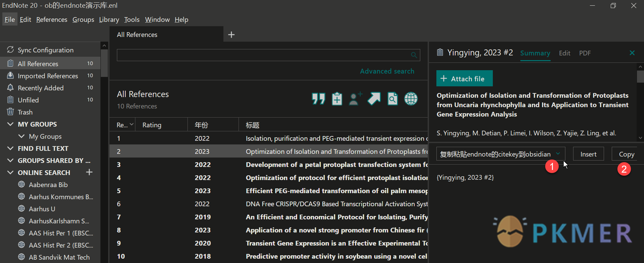Click the sidebar vertical scrollbar thumb
644x263 pixels.
104,63
